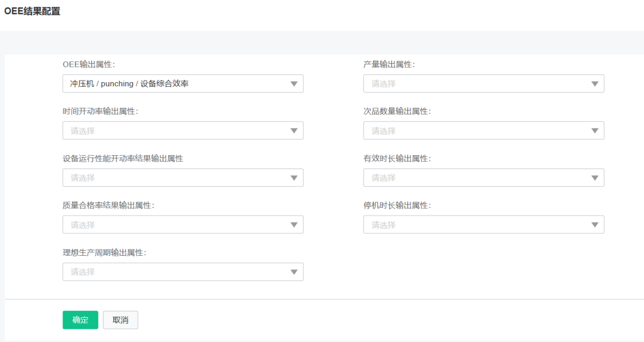
Task: Open the 设备运行性能开动率结果输出属性 dropdown
Action: 183,178
